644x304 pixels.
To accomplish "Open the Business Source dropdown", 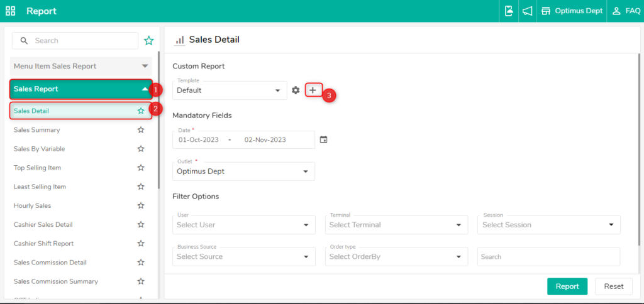I will click(244, 256).
